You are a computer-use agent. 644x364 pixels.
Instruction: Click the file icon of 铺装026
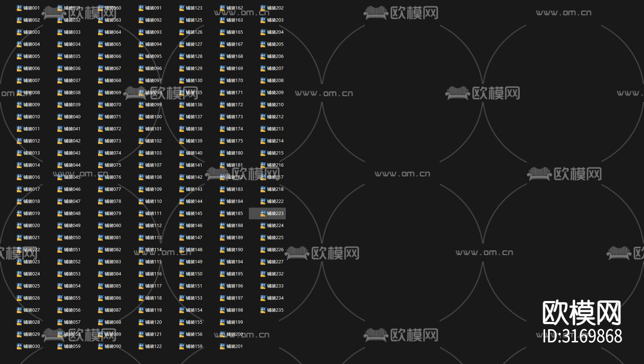tap(19, 298)
